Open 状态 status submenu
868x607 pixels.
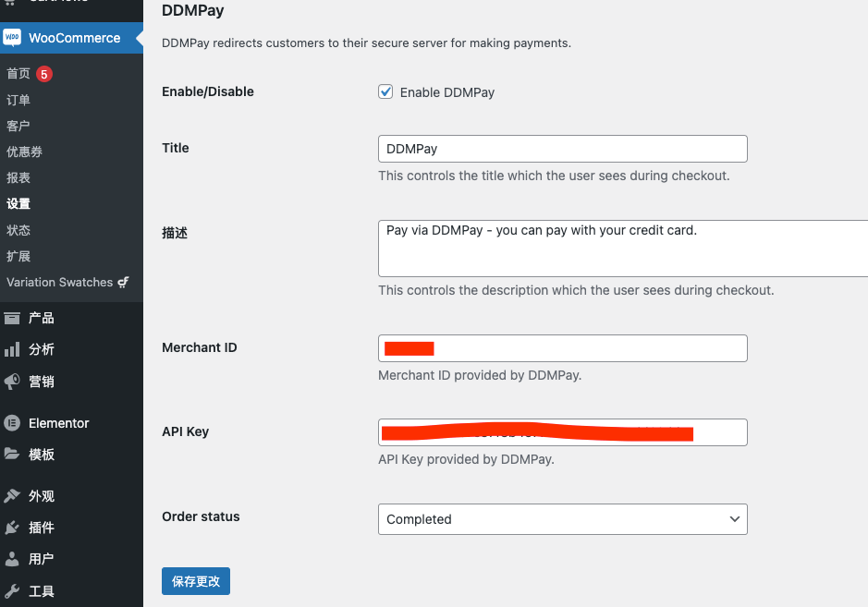(18, 230)
